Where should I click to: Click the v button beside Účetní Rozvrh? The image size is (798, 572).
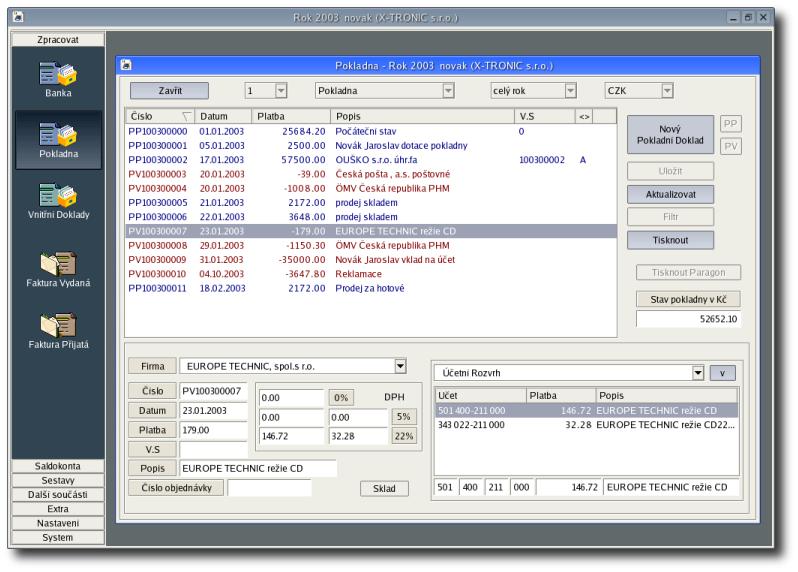point(722,373)
